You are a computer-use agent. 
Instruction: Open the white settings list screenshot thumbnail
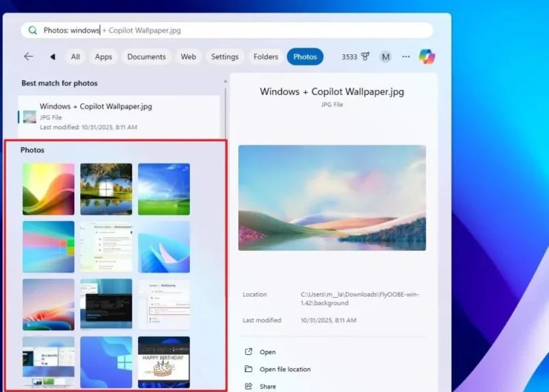pyautogui.click(x=106, y=247)
